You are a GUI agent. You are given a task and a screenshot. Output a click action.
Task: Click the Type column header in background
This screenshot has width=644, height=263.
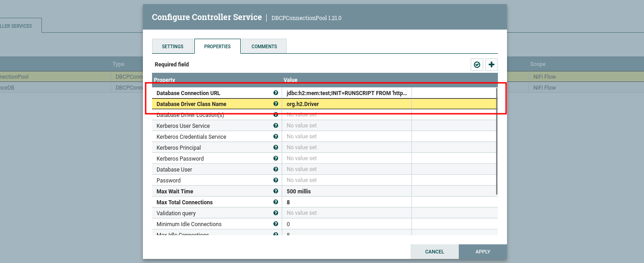(118, 64)
